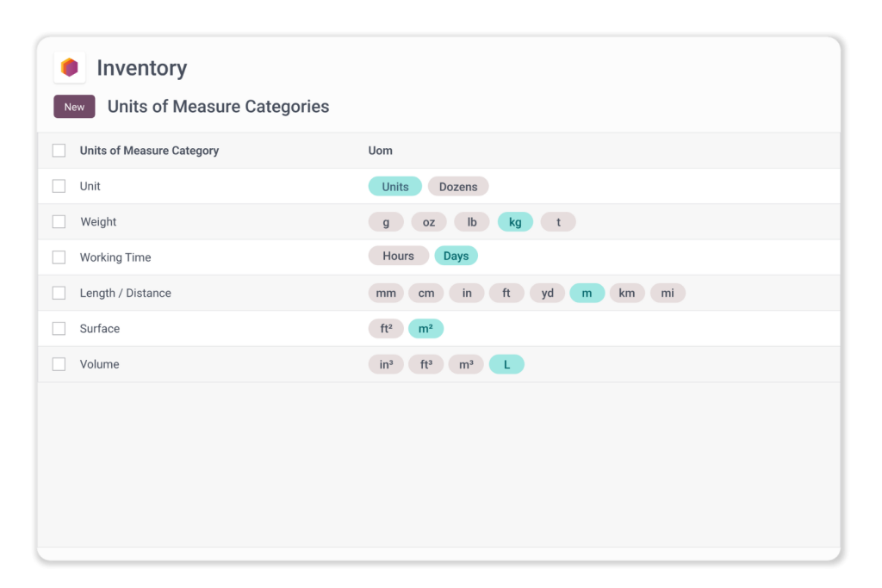
Task: Click the Inventory title text
Action: click(141, 68)
